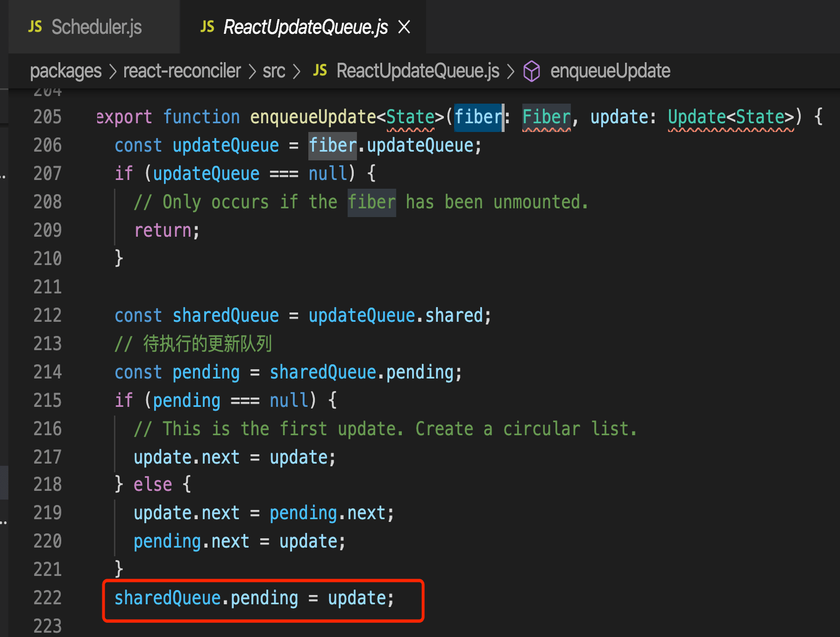Screen dimensions: 840x637
Task: Click the else keyword on line 218
Action: 153,484
